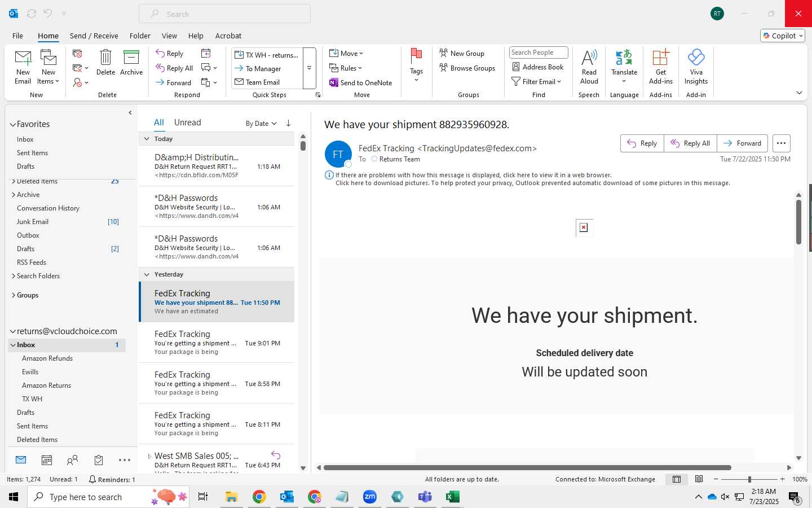Image resolution: width=812 pixels, height=508 pixels.
Task: Open the Acrobat tab
Action: (x=228, y=36)
